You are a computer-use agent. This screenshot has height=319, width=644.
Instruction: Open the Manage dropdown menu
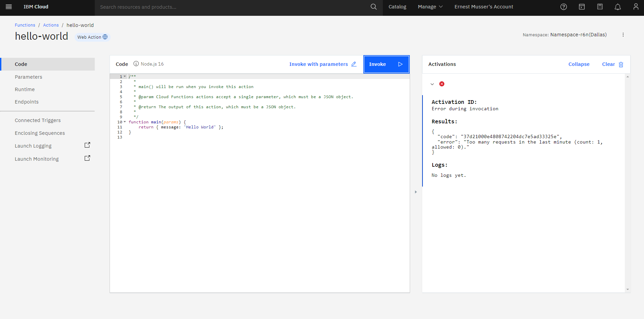click(x=430, y=7)
